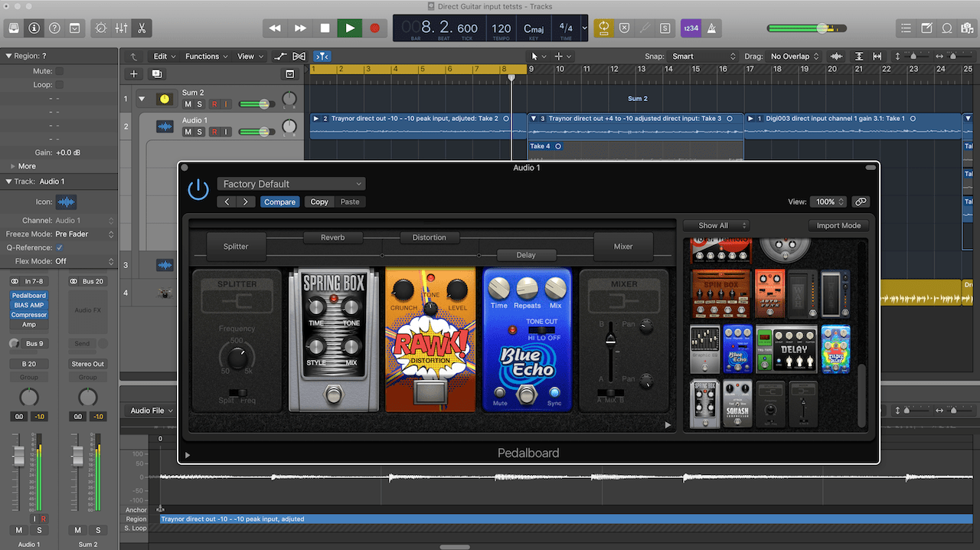Click the Duplicate Track button
The height and width of the screenshot is (550, 980).
156,74
